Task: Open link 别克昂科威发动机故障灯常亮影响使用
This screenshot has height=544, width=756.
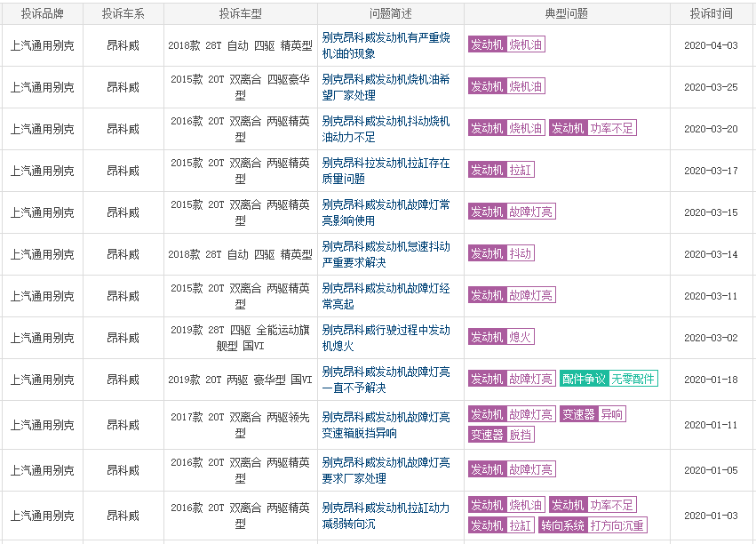Action: (x=386, y=212)
